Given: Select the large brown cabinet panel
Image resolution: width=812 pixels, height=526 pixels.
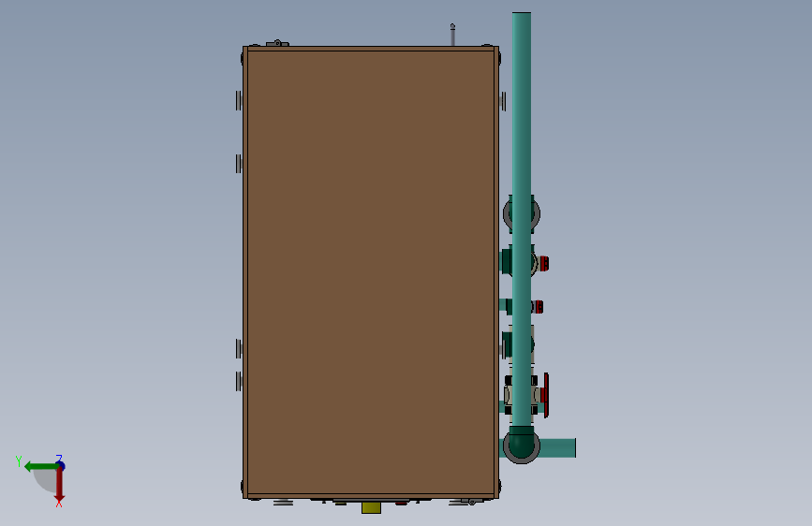Looking at the screenshot, I should click(x=371, y=272).
